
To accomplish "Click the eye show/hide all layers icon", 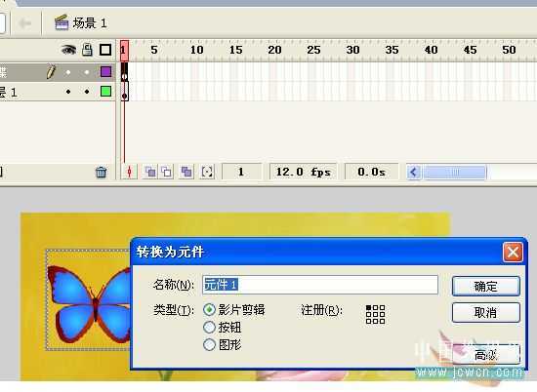I will tap(68, 50).
